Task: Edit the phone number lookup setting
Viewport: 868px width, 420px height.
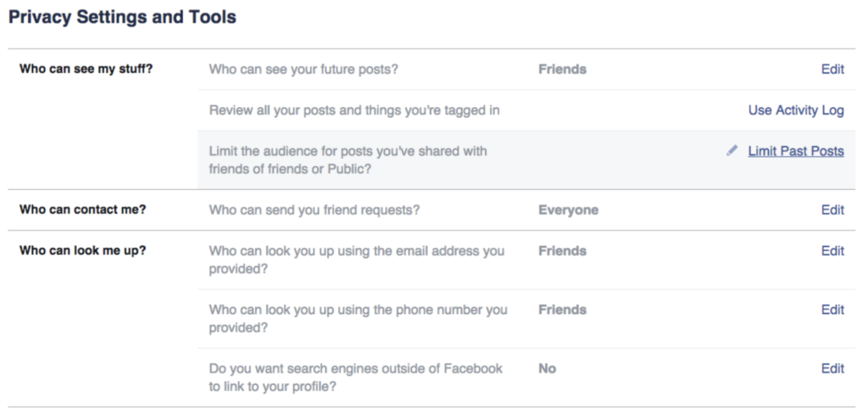Action: click(x=832, y=310)
